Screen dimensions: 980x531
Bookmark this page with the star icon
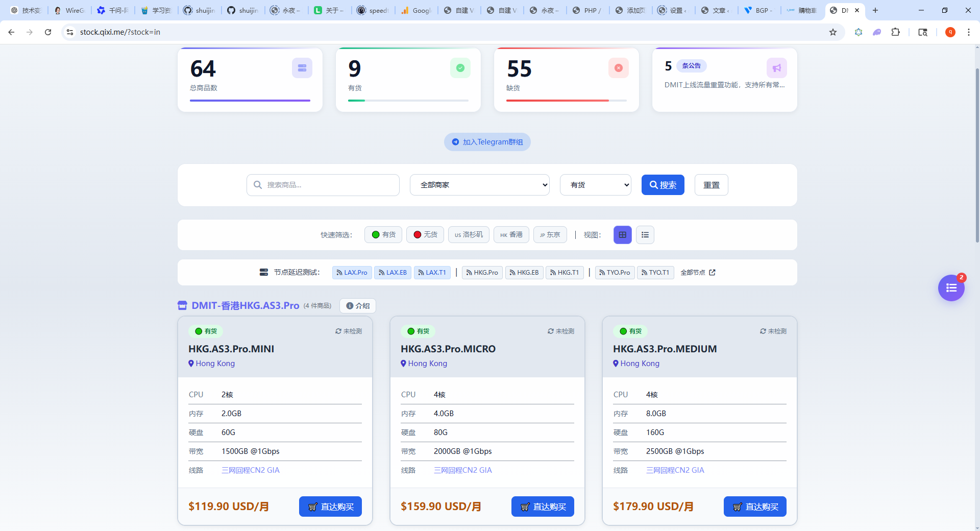tap(833, 32)
